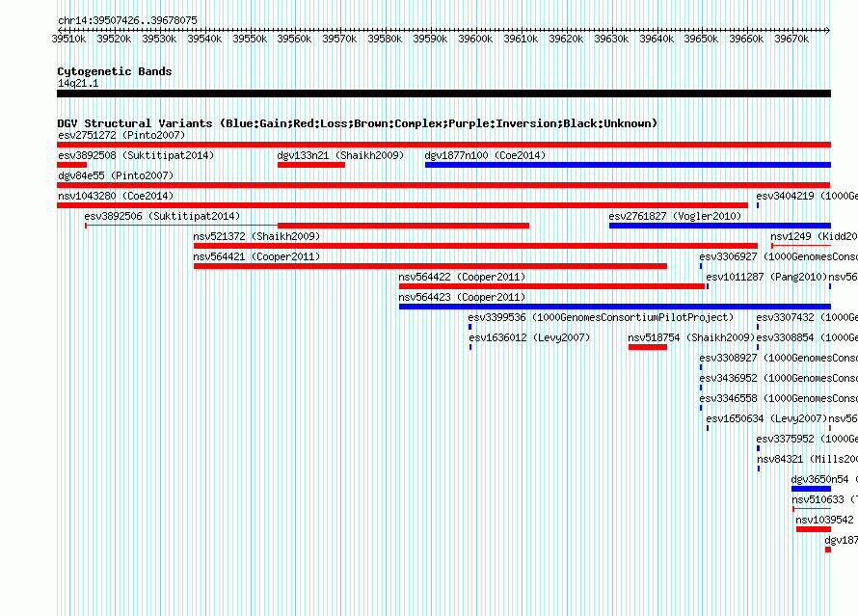Click the thick red segment of esv3892506
This screenshot has height=616, width=858.
tap(403, 226)
